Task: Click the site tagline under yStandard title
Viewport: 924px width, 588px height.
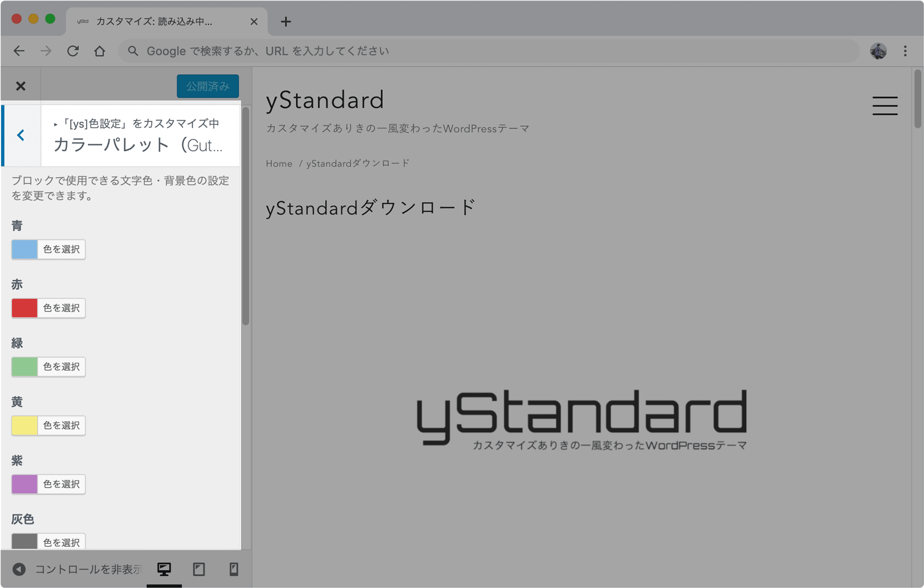Action: tap(397, 129)
